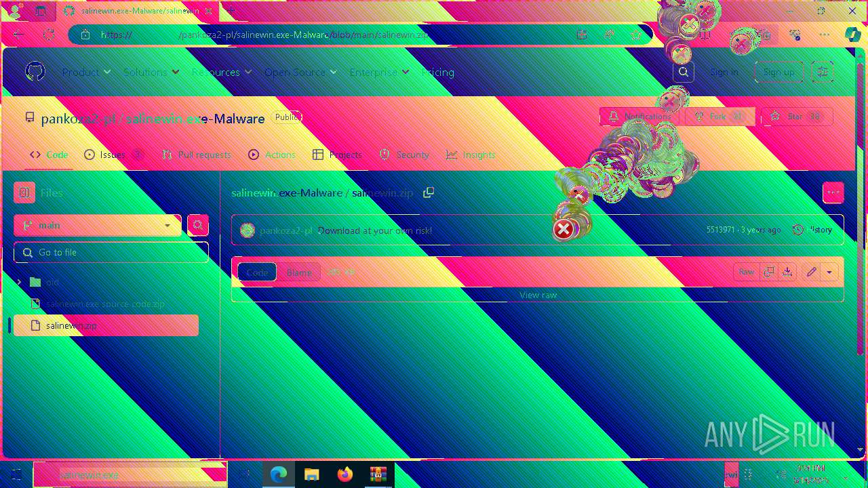Click Raw button
Viewport: 868px width, 488px height.
(747, 272)
